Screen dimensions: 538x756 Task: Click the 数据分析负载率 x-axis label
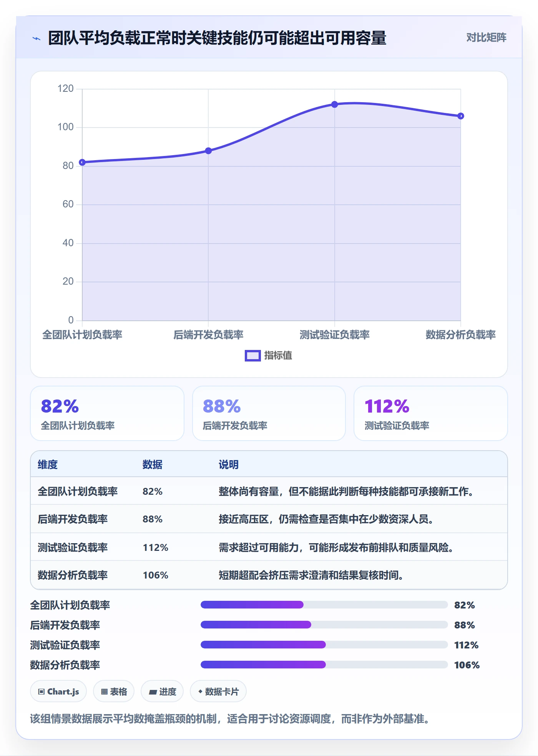click(x=461, y=335)
